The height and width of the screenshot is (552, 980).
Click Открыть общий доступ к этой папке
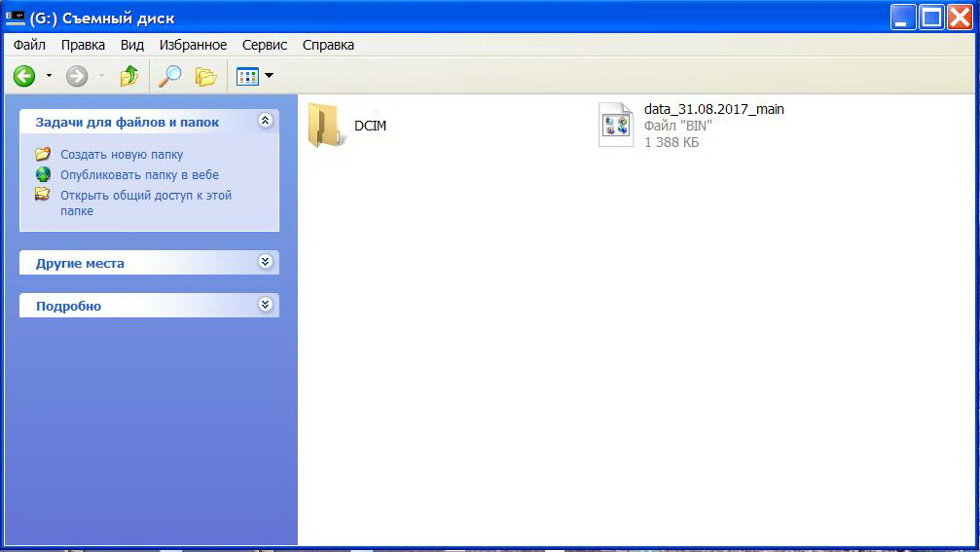tap(145, 196)
